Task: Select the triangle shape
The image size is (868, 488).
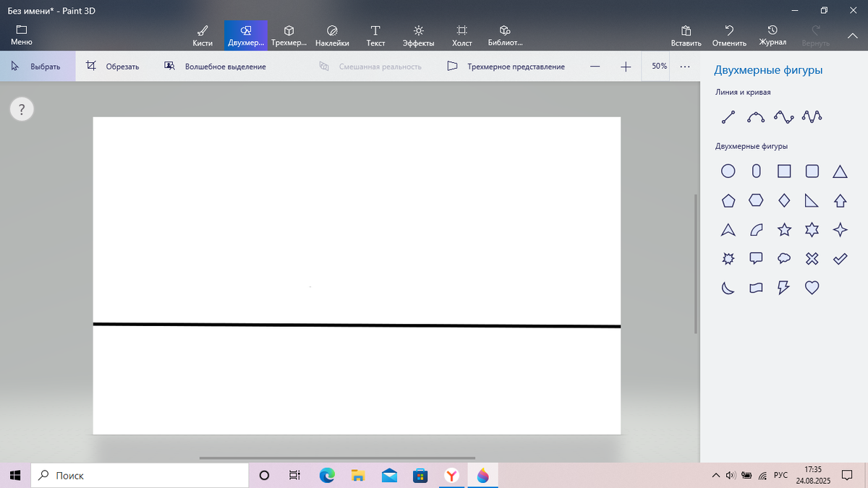Action: 840,171
